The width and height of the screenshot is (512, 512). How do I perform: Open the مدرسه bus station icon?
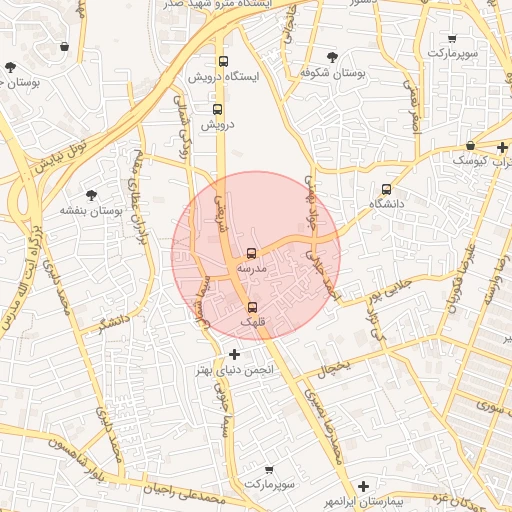[x=252, y=254]
